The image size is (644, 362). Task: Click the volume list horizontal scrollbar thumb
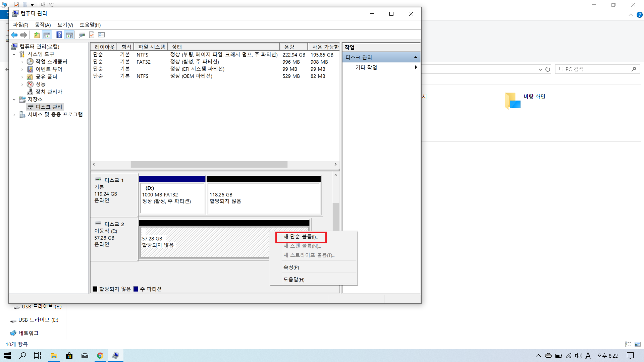click(x=209, y=164)
